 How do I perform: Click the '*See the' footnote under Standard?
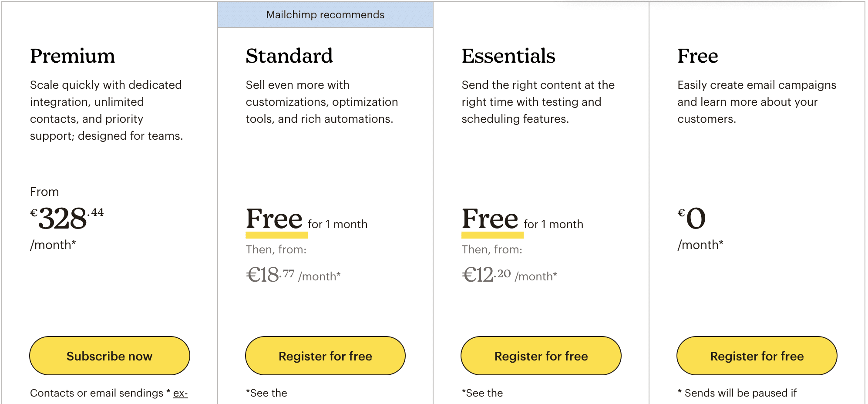[266, 393]
